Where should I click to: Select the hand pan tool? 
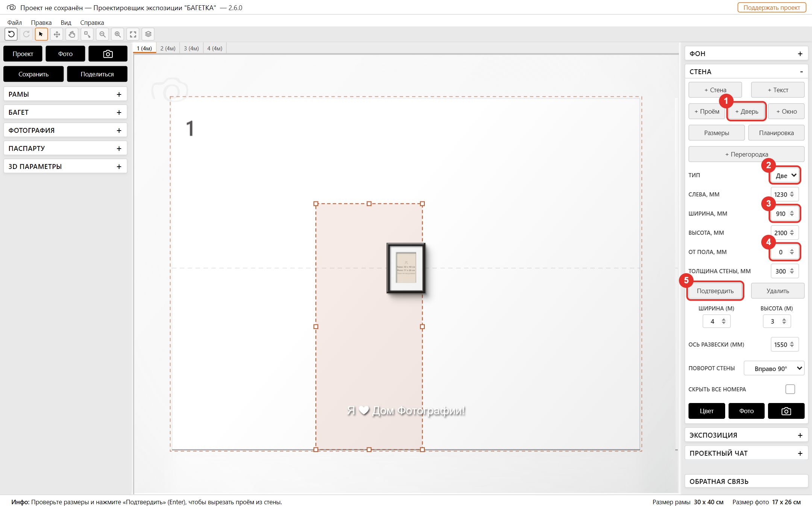point(72,34)
